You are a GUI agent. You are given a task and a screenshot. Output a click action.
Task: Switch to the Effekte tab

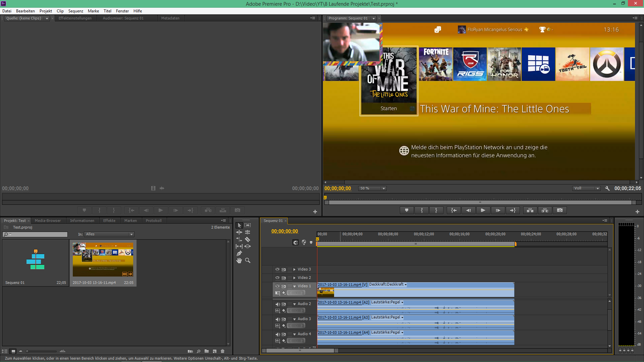point(109,221)
